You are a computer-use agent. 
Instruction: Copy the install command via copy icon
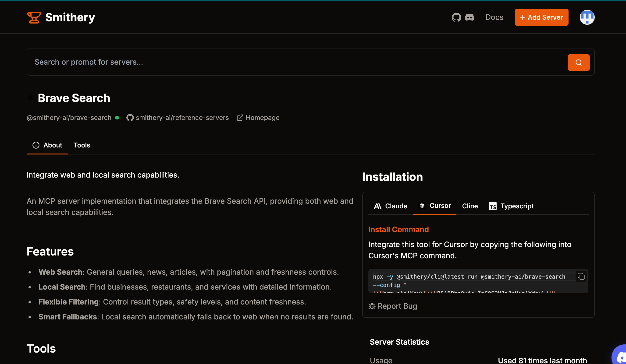[x=581, y=276]
